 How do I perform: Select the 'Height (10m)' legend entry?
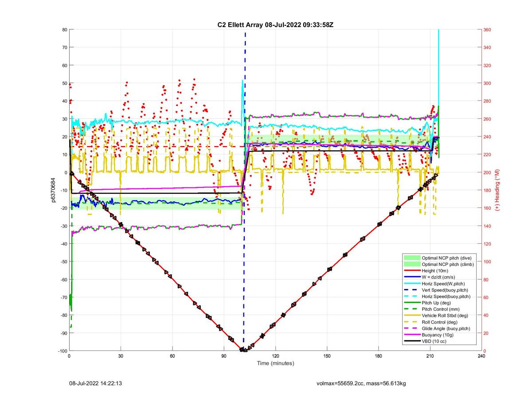pyautogui.click(x=435, y=270)
